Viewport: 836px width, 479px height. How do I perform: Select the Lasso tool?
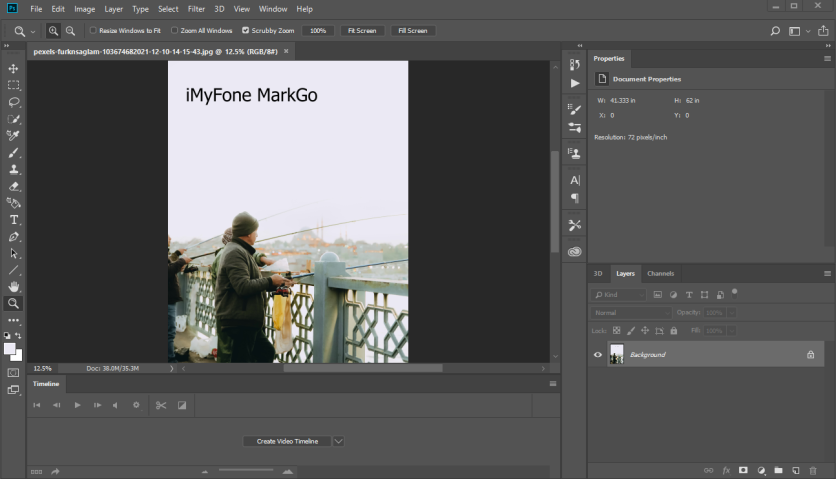point(13,102)
